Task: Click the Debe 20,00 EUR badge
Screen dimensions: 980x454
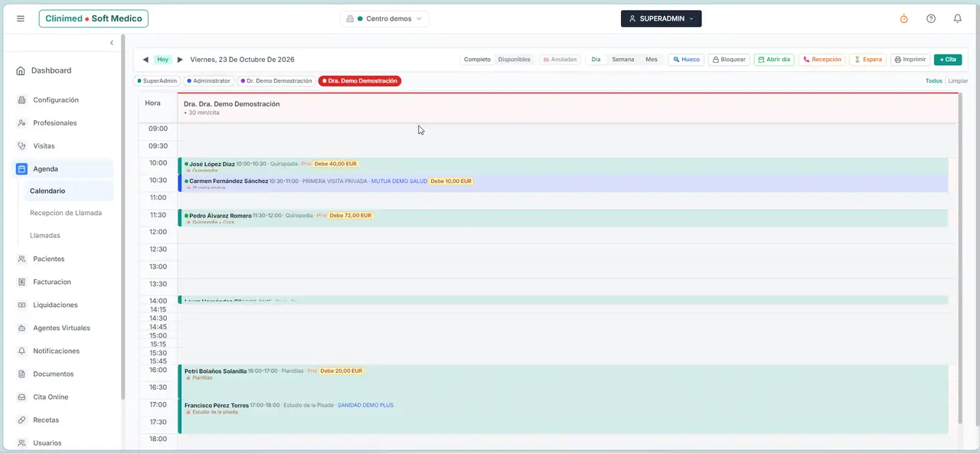Action: pyautogui.click(x=341, y=371)
